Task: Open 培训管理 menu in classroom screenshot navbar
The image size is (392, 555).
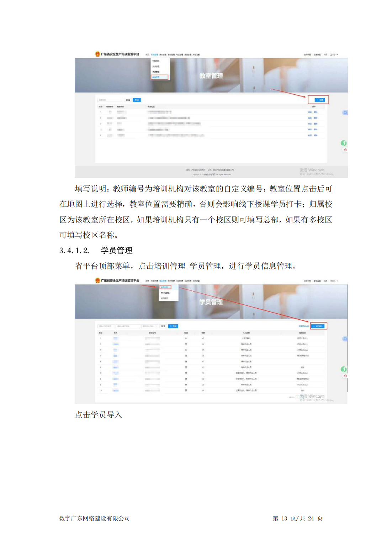Action: 163,55
